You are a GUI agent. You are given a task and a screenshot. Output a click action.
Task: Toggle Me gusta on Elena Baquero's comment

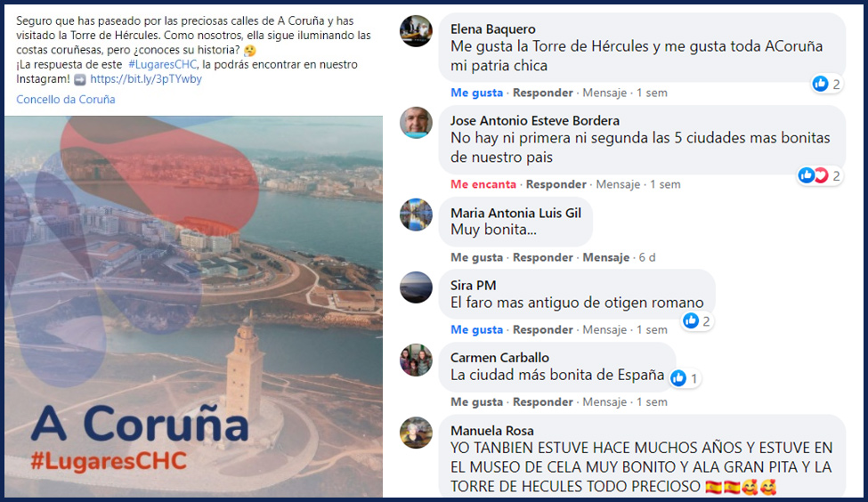click(x=476, y=93)
